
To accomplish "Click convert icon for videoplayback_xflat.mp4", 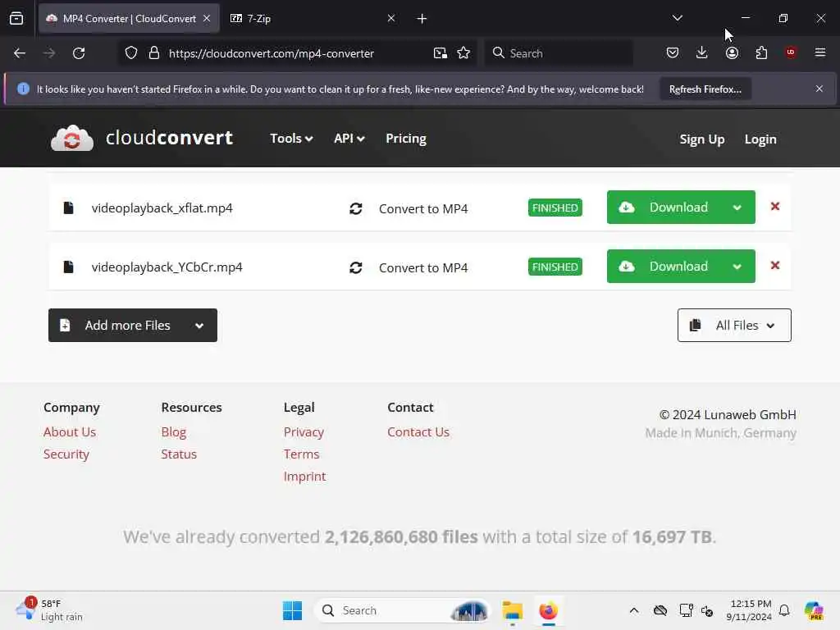I will (x=356, y=208).
